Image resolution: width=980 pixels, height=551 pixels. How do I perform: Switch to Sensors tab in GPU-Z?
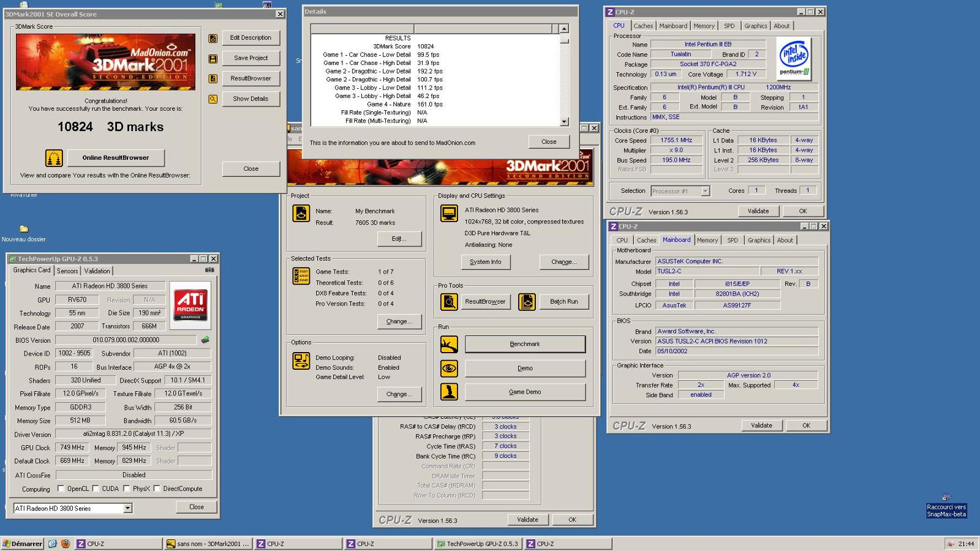67,271
